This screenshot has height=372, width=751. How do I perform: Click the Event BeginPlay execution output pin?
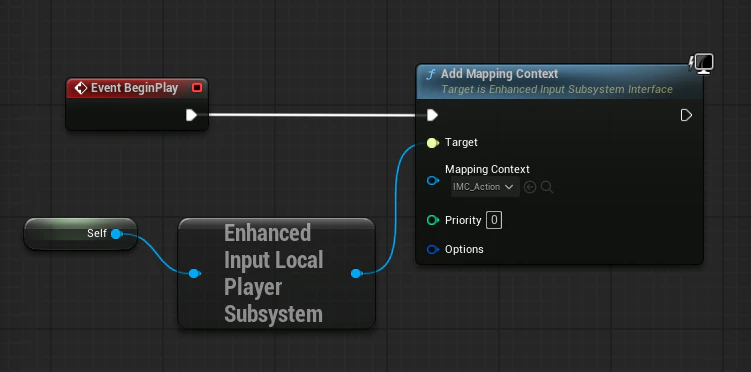tap(191, 115)
